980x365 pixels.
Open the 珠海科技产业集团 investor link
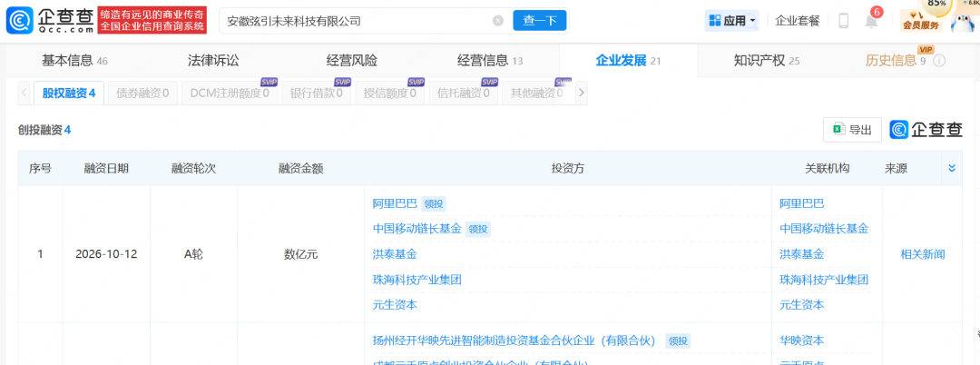pyautogui.click(x=416, y=280)
